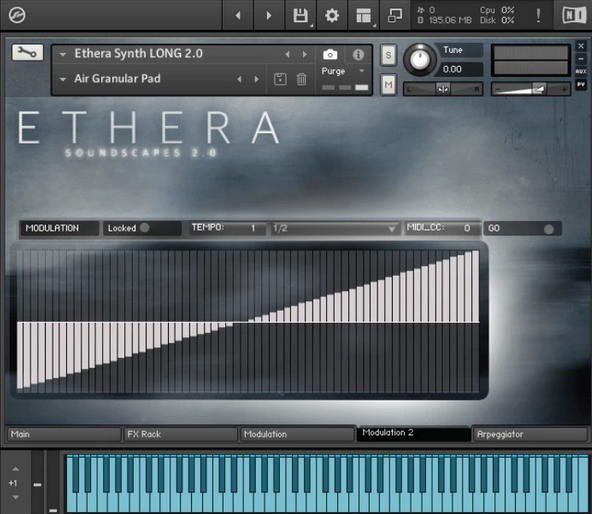Viewport: 592px width, 514px height.
Task: Toggle the Locked switch
Action: point(145,228)
